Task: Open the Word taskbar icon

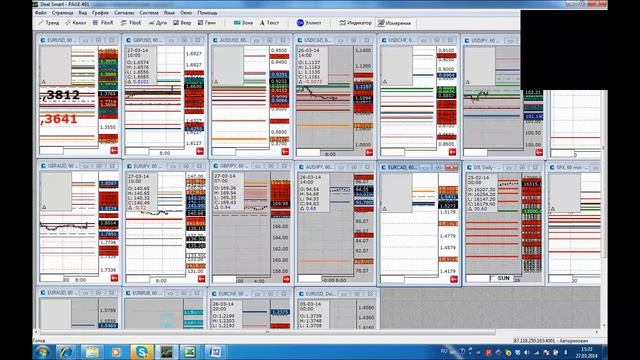Action: point(215,352)
